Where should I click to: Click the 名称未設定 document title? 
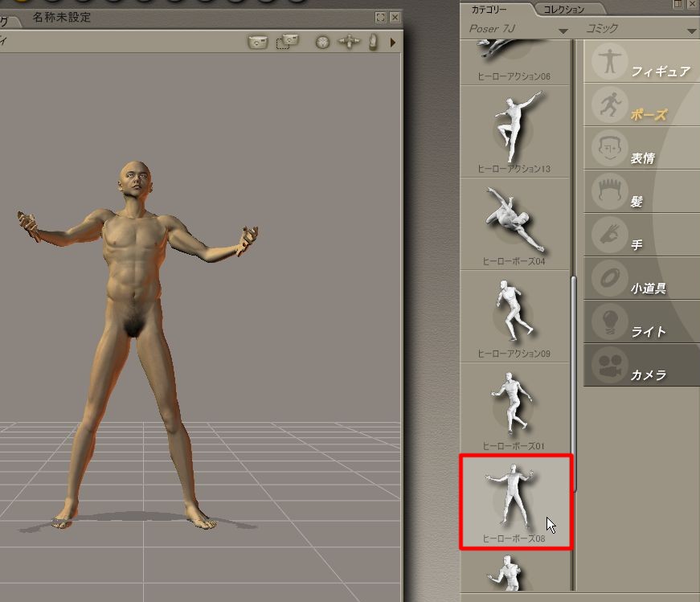coord(62,18)
